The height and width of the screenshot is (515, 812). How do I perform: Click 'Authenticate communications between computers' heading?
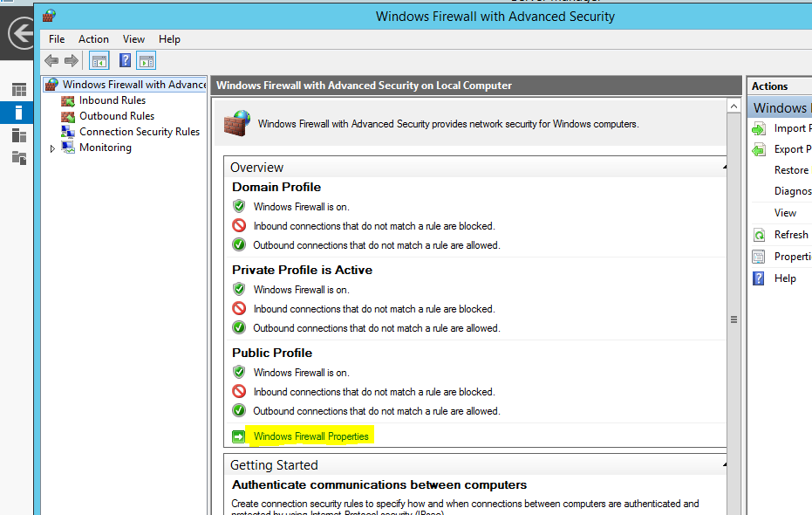(379, 485)
